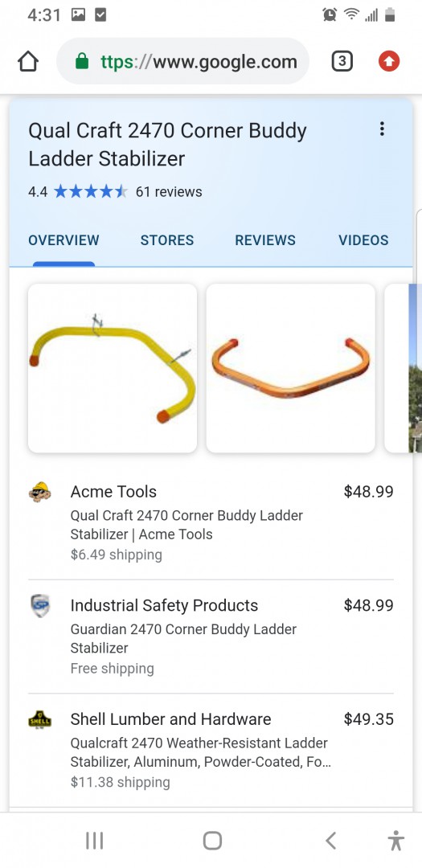Select the OVERVIEW tab

click(64, 240)
